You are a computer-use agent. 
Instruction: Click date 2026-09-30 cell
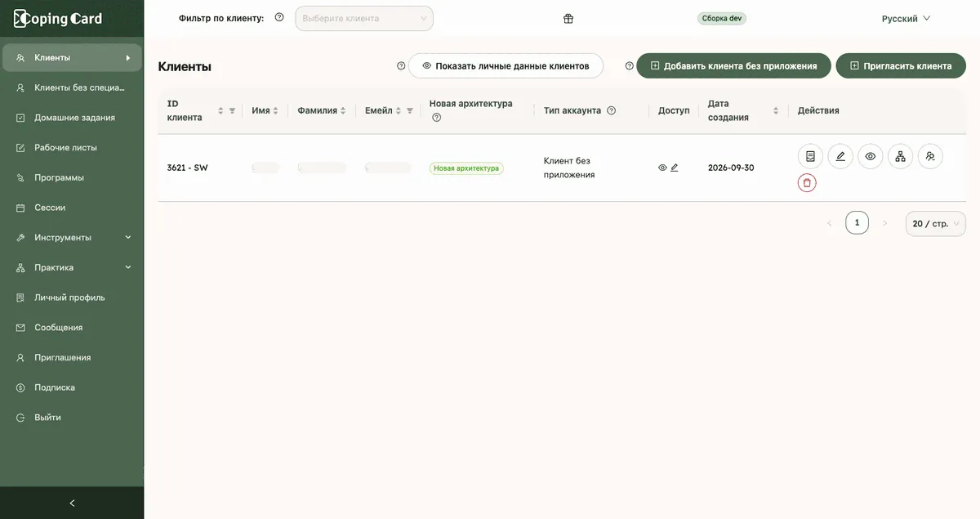click(731, 168)
